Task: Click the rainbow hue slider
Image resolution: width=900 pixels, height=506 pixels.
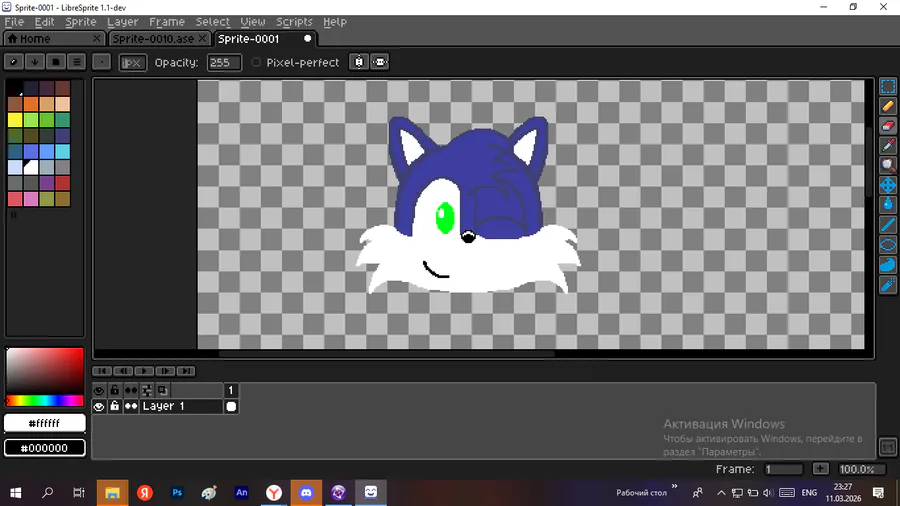Action: pos(44,400)
